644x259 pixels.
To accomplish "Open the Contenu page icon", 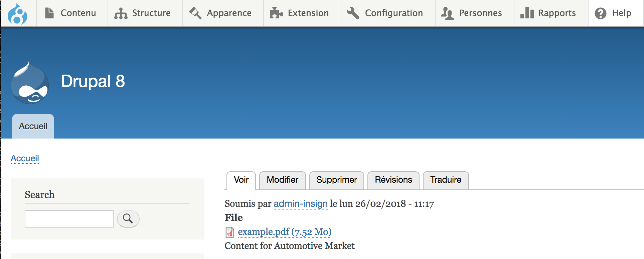I will coord(49,13).
